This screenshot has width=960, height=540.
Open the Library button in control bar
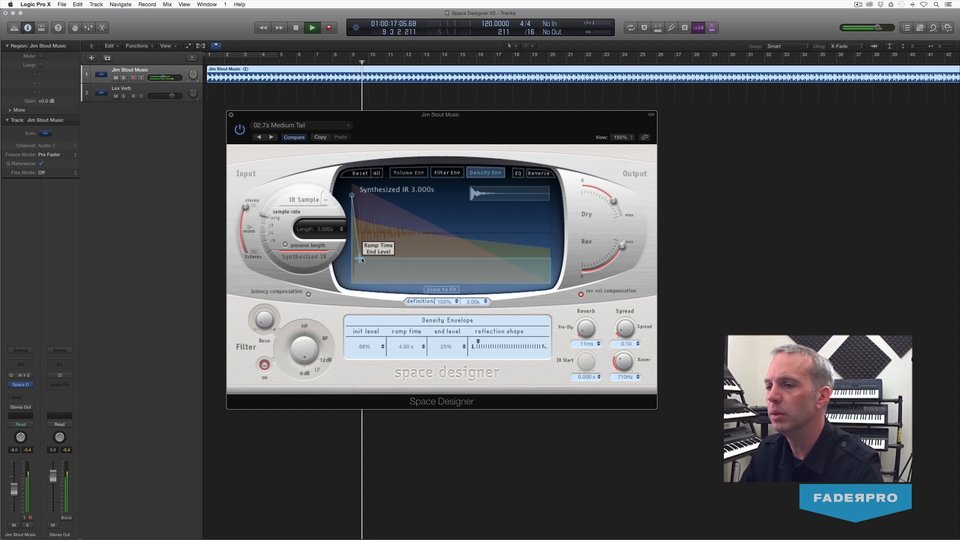(13, 28)
